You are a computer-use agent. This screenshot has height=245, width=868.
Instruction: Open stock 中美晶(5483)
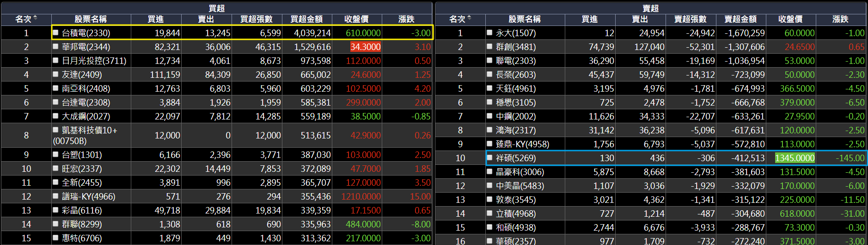(x=520, y=186)
